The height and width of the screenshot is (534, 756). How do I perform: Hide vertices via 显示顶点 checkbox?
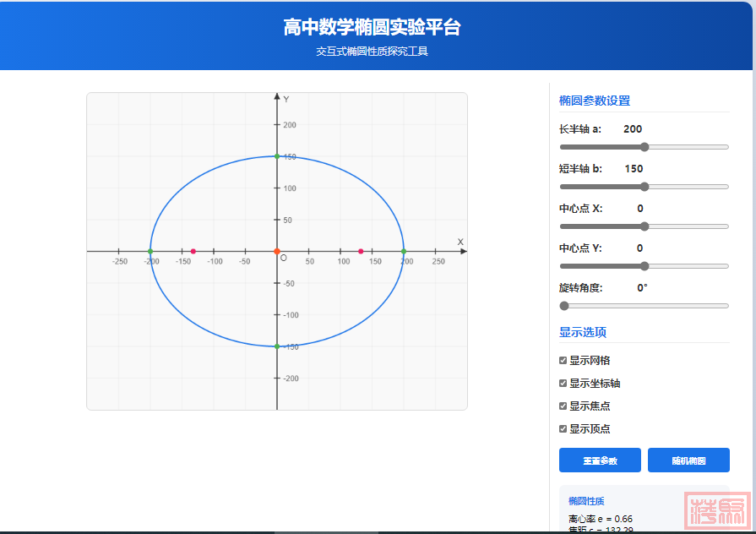pyautogui.click(x=563, y=428)
